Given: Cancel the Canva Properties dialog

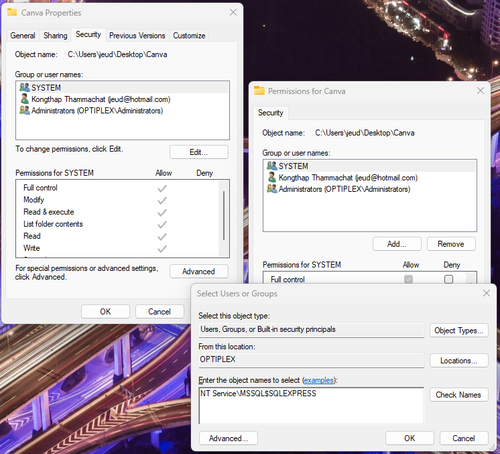Looking at the screenshot, I should pyautogui.click(x=159, y=311).
